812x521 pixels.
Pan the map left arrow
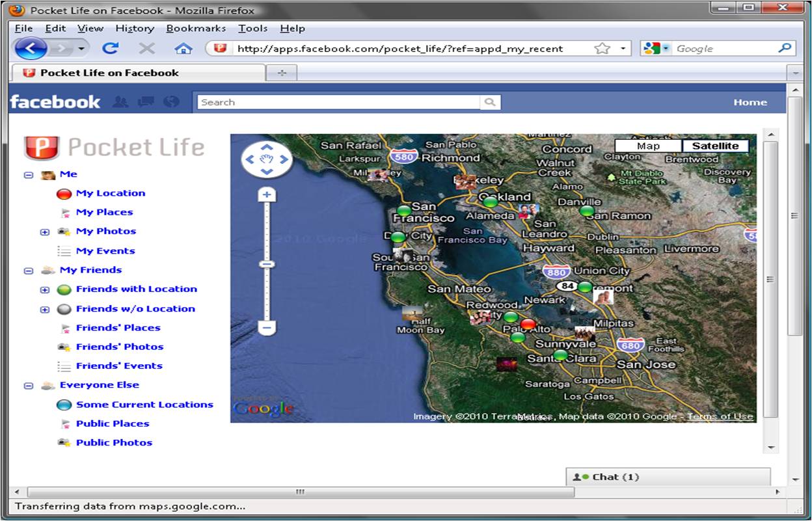(x=251, y=159)
